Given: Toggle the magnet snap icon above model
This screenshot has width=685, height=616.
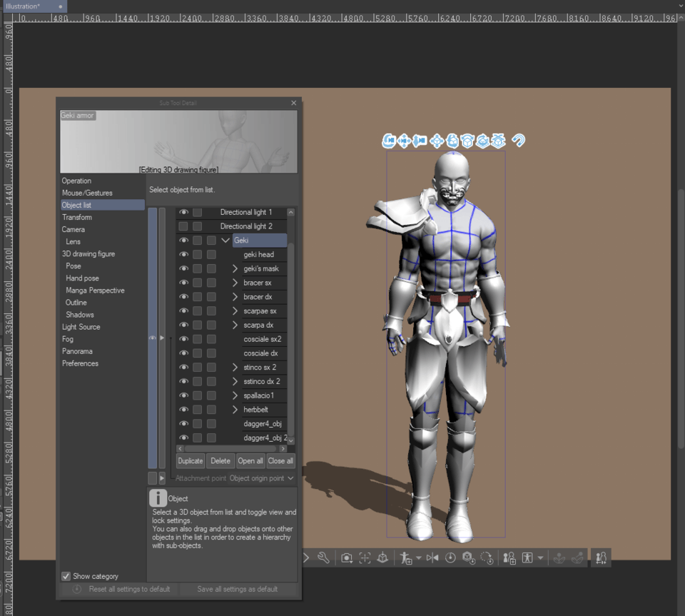Looking at the screenshot, I should click(x=519, y=140).
